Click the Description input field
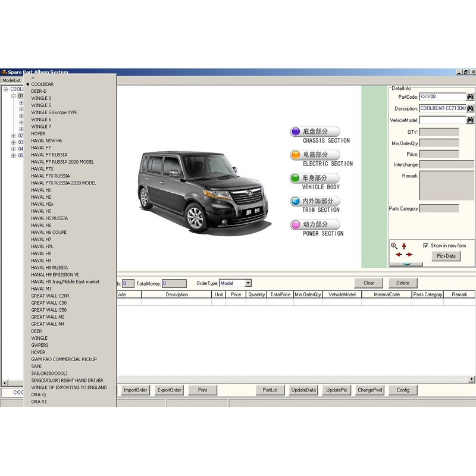Viewport: 476px width, 476px height. click(x=443, y=108)
